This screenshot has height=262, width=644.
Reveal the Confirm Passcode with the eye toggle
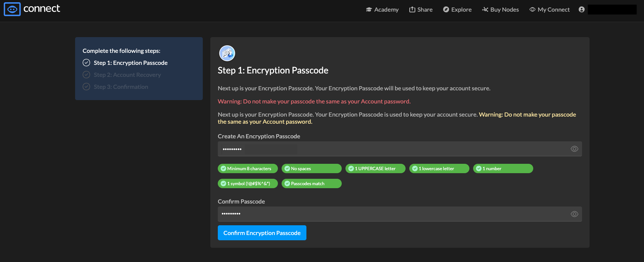pos(574,214)
